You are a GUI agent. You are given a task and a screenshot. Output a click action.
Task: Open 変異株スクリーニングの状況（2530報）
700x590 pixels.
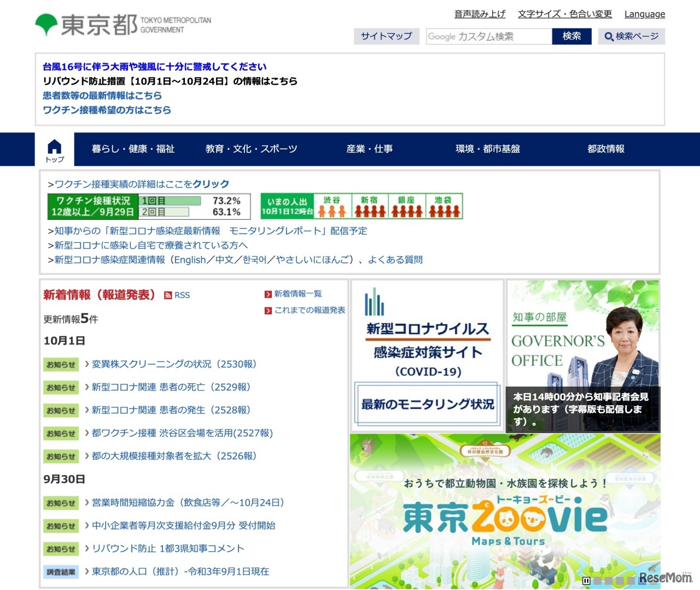pyautogui.click(x=174, y=364)
